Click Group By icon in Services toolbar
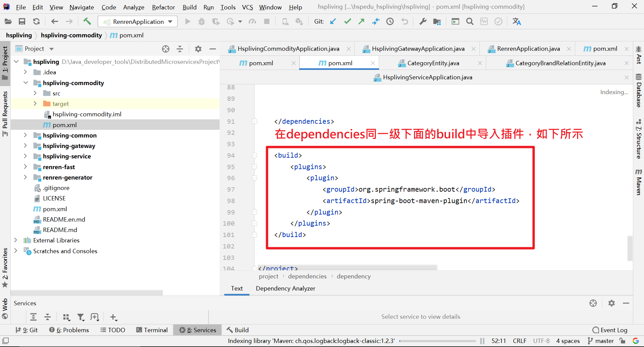Screen dimensions: 644x347 click(66, 317)
